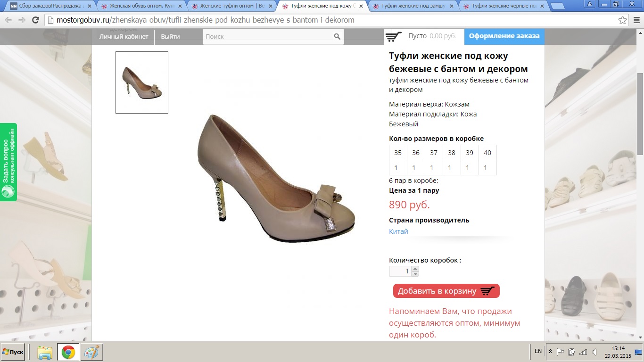The width and height of the screenshot is (644, 362).
Task: Close the 'Сбор заказов!Распродажа' tab
Action: coord(89,7)
